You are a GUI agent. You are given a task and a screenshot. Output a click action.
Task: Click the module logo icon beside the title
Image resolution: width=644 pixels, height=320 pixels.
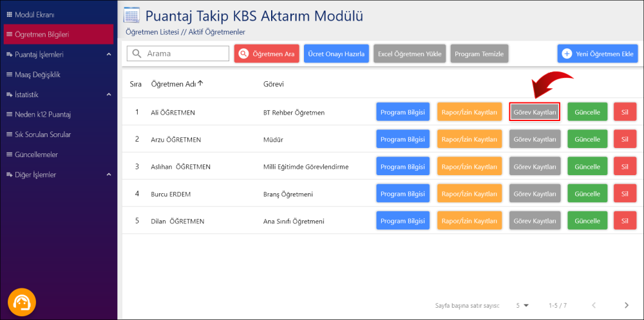131,15
